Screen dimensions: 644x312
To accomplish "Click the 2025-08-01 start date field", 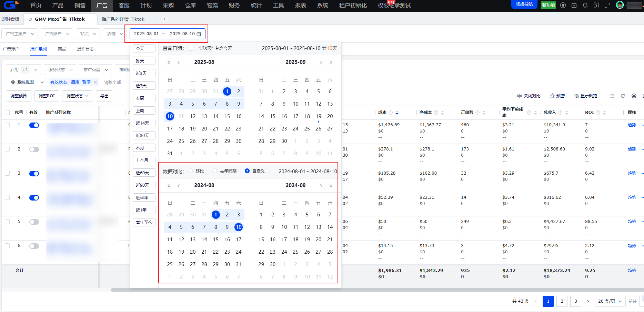I will 147,34.
